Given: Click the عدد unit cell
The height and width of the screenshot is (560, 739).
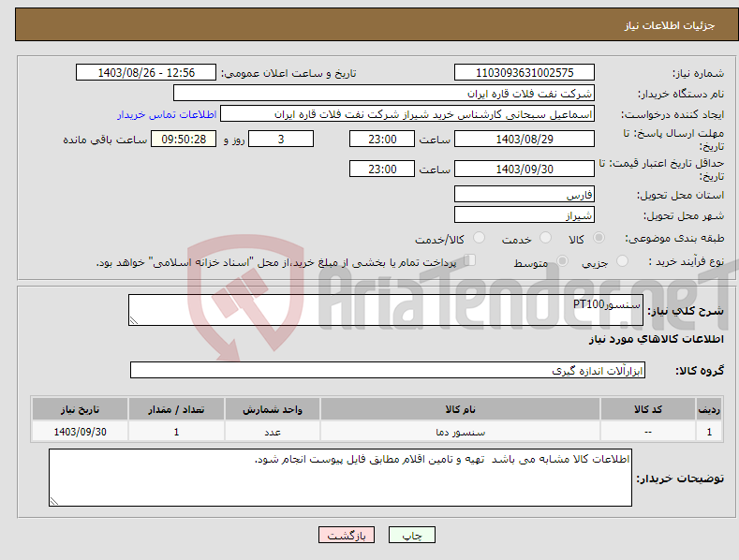Looking at the screenshot, I should click(x=273, y=432).
